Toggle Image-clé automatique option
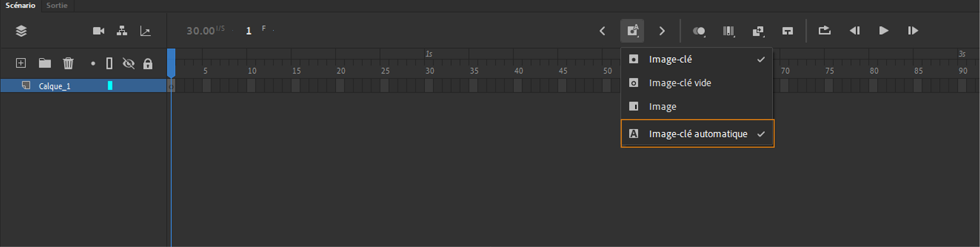Viewport: 980px width, 247px height. click(697, 134)
